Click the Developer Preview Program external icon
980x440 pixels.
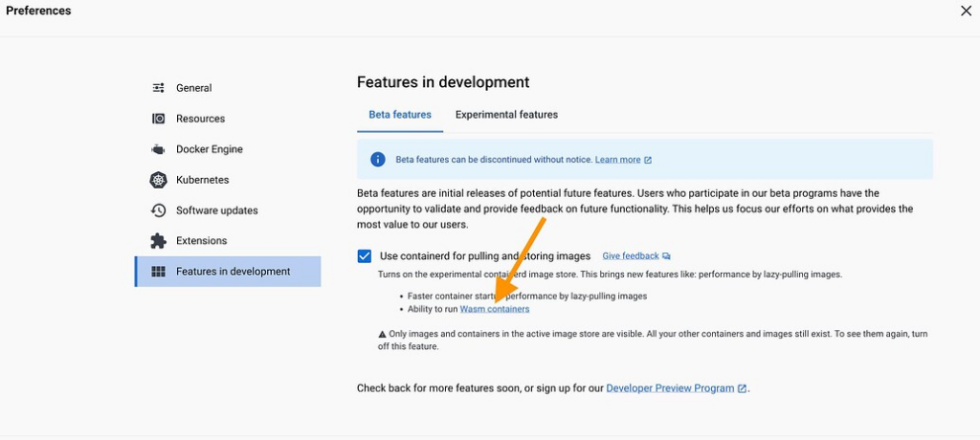(742, 388)
